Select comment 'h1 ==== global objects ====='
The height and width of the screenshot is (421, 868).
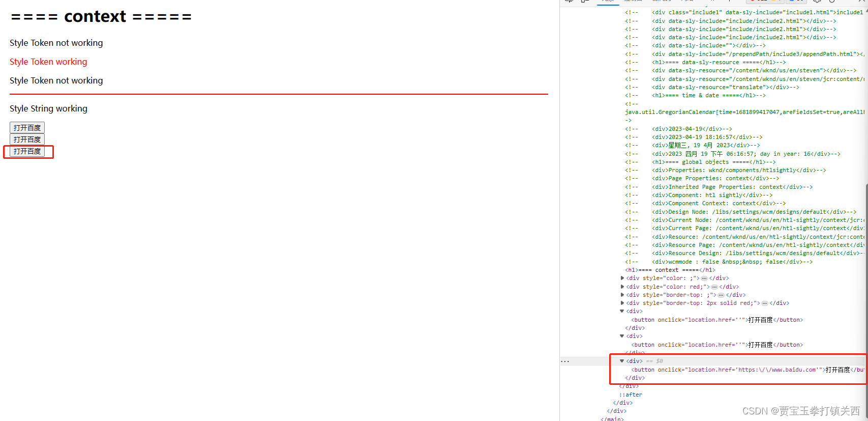700,162
